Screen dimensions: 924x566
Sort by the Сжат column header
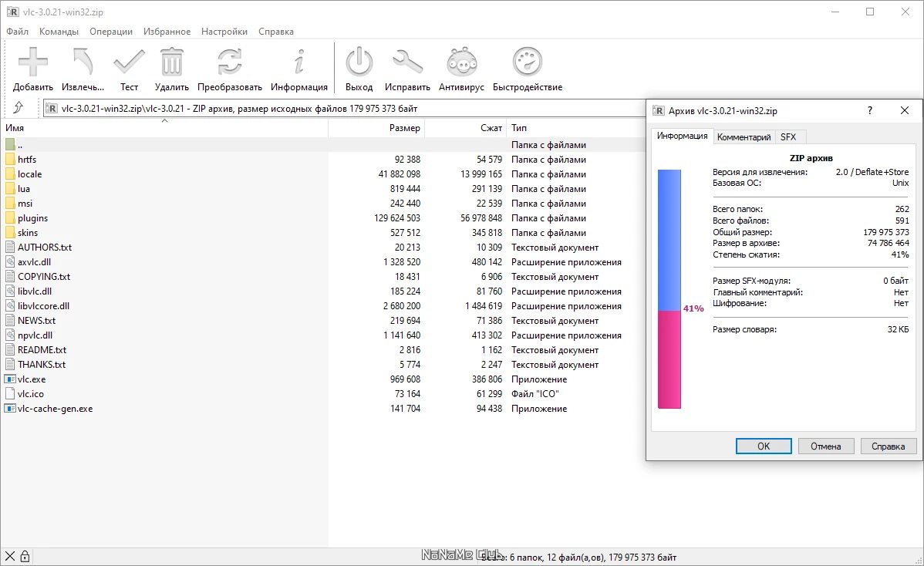(466, 127)
